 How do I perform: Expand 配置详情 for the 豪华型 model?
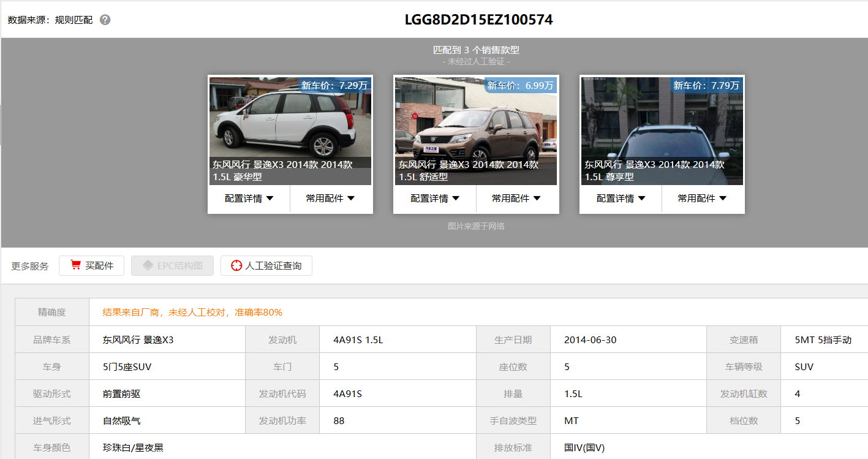tap(249, 199)
